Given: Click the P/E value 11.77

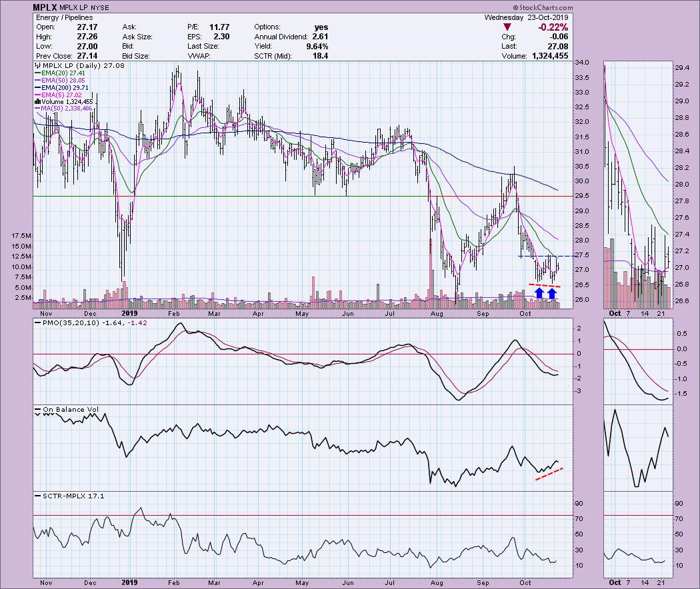Looking at the screenshot, I should [219, 27].
